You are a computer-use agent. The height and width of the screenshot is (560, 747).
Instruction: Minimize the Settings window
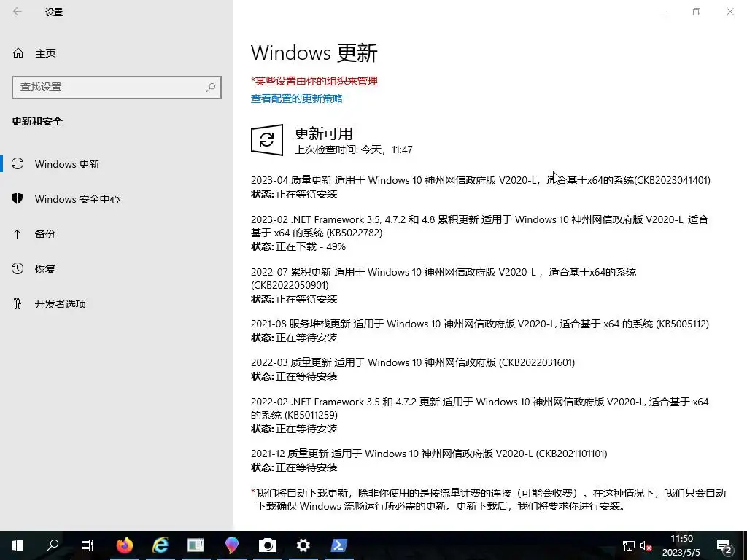pos(662,12)
